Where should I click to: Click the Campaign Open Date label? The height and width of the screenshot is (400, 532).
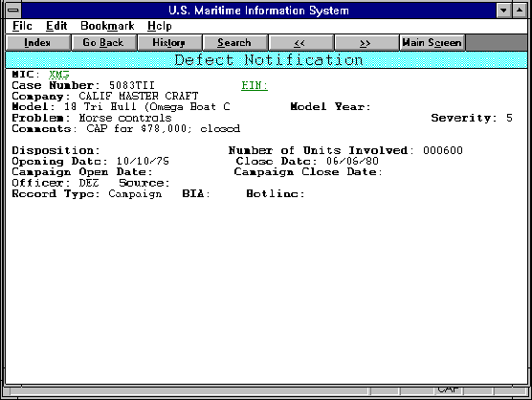pos(82,172)
